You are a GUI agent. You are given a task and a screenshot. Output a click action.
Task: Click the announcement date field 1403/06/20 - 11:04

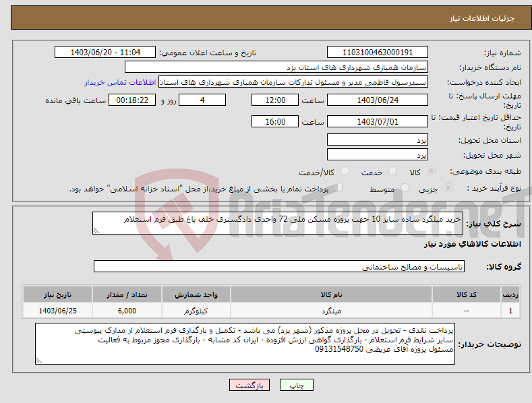click(x=105, y=53)
